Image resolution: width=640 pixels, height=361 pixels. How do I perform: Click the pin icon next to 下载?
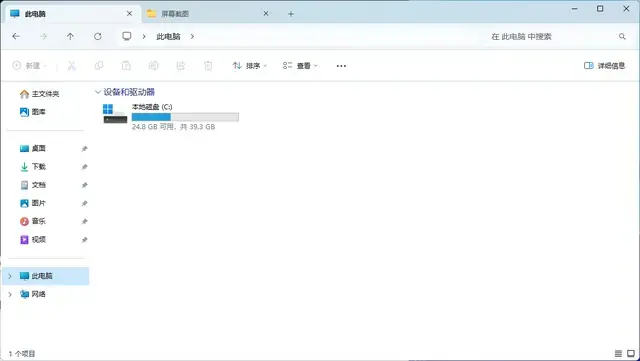84,167
